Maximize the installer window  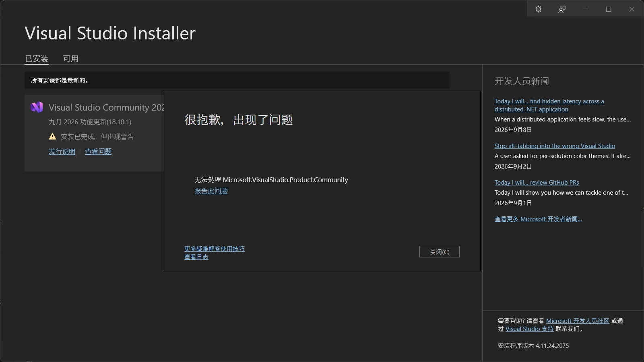click(609, 9)
